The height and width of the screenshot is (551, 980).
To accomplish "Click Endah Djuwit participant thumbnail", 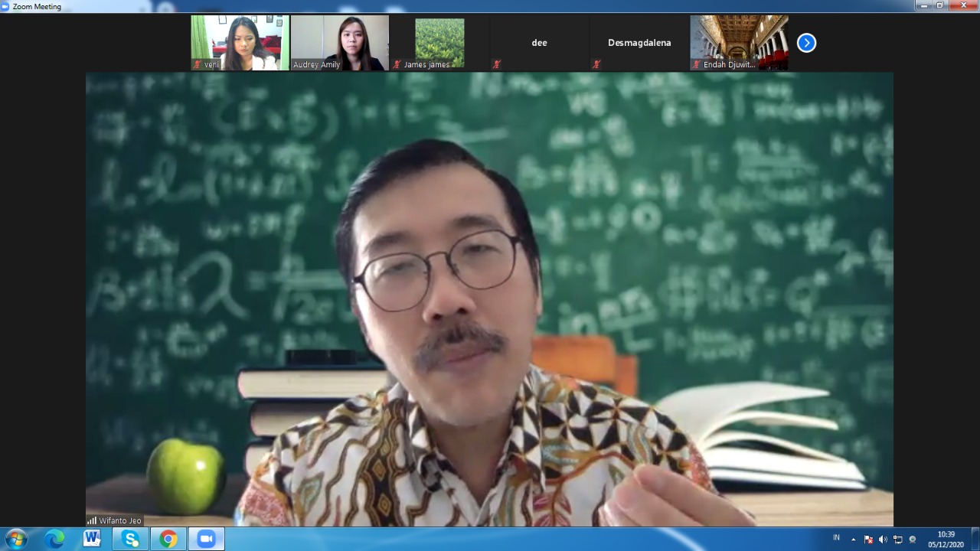I will (x=739, y=43).
